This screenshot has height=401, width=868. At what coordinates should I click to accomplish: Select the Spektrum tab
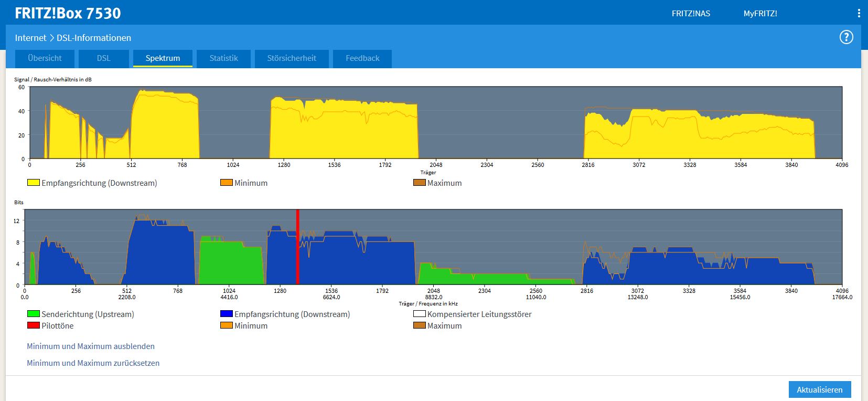point(163,58)
